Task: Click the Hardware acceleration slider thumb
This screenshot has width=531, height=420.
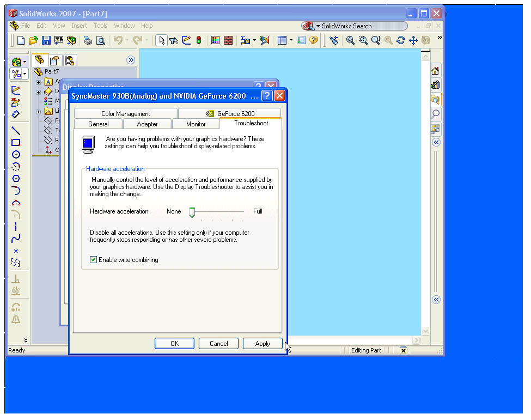Action: click(192, 212)
